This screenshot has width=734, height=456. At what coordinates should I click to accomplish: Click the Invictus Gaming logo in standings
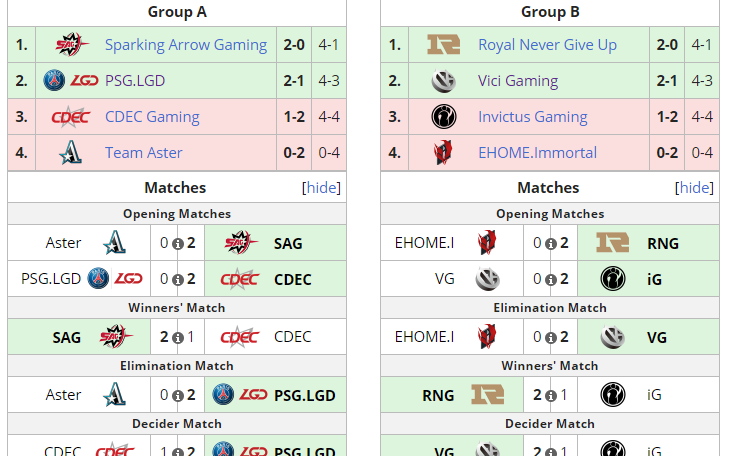click(x=443, y=117)
